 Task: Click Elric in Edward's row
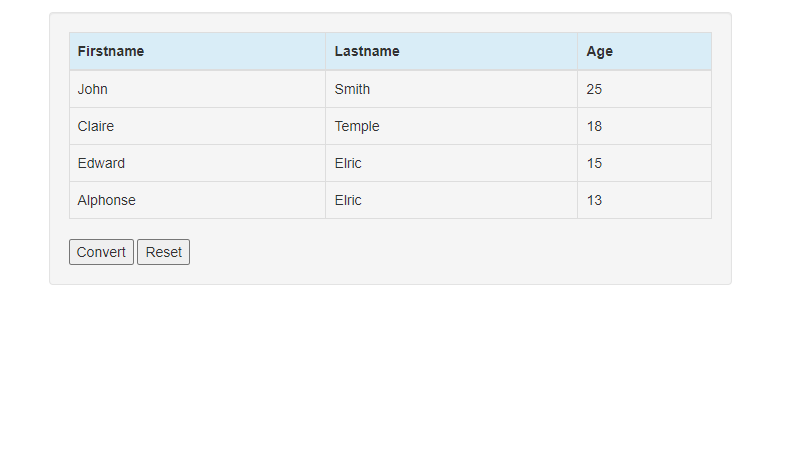click(451, 163)
